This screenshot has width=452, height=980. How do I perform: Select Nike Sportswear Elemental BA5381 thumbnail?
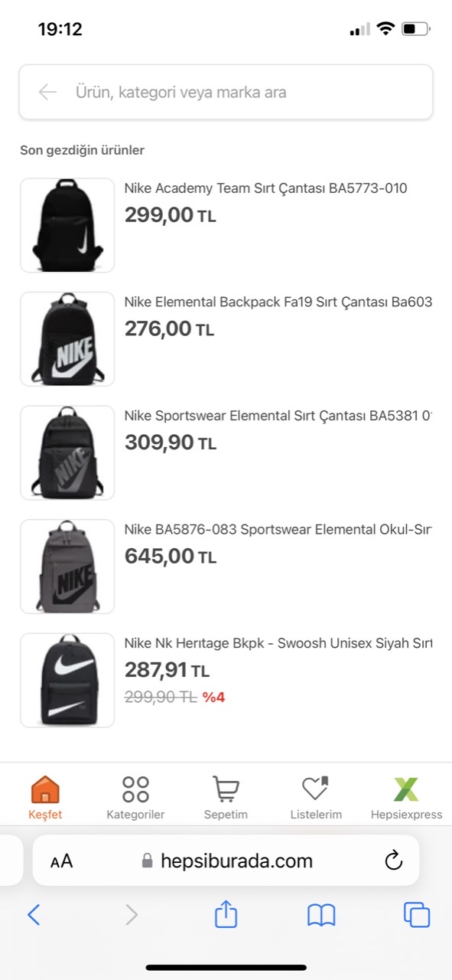67,452
